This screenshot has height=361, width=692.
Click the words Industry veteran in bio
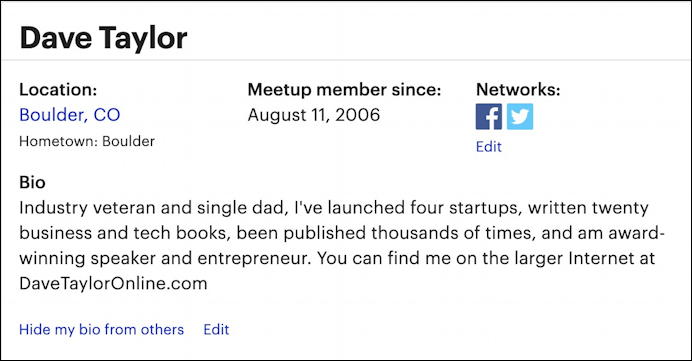[87, 208]
